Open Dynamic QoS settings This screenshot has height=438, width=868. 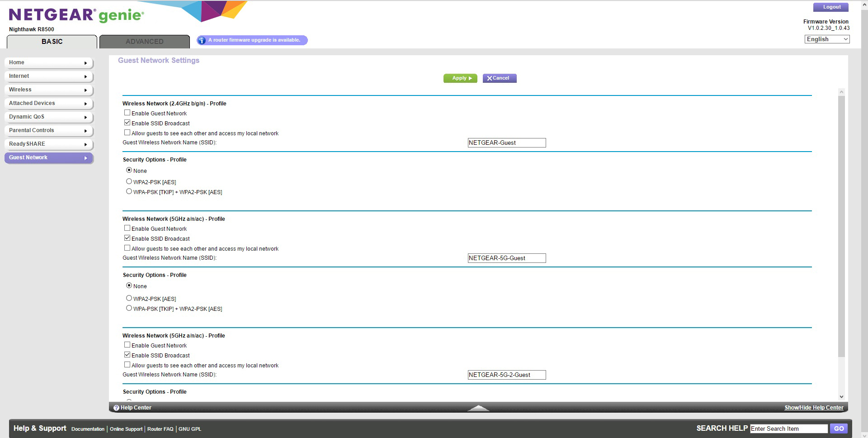pos(49,117)
